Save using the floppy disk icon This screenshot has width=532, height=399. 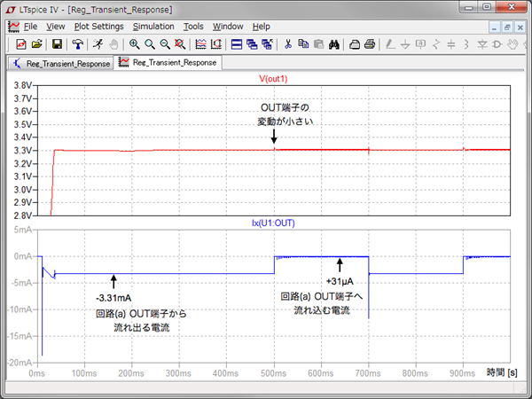coord(57,43)
